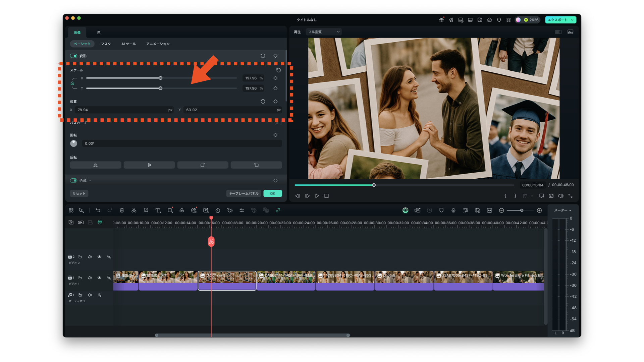Image resolution: width=644 pixels, height=362 pixels.
Task: Click the adjustment sliders icon in toolbar
Action: pyautogui.click(x=242, y=210)
